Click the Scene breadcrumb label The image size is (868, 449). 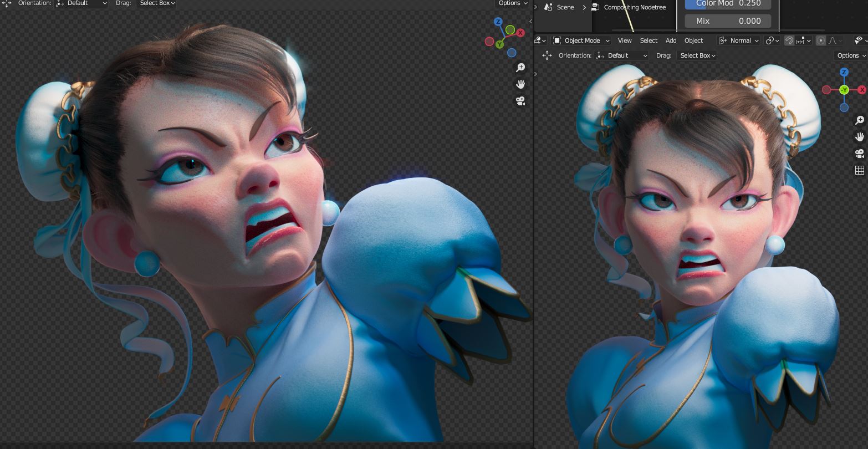(x=565, y=7)
